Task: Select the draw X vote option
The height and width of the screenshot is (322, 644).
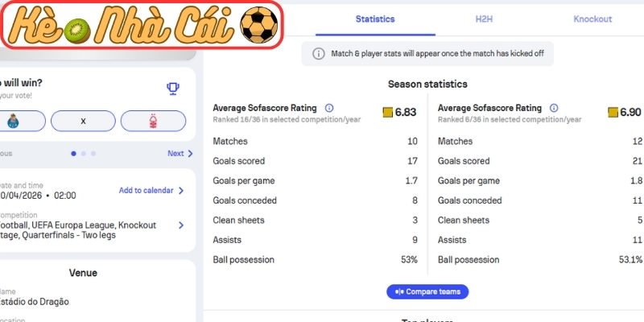Action: point(83,121)
